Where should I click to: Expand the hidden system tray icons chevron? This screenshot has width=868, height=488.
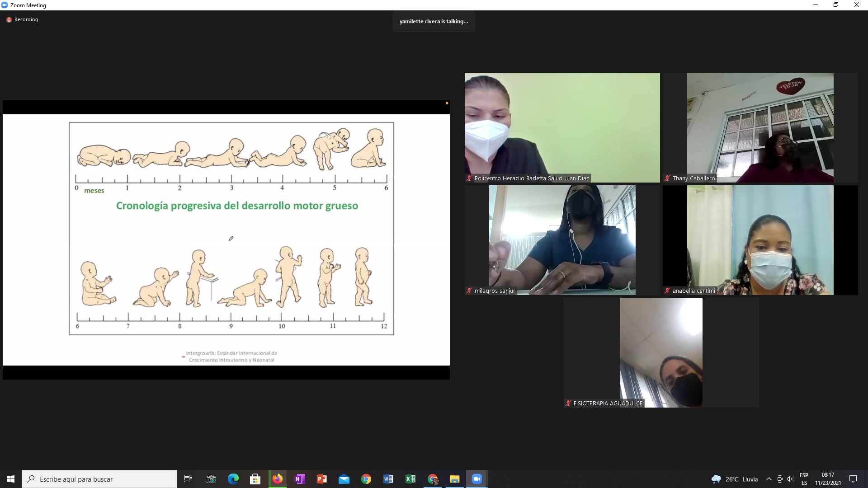pos(769,479)
